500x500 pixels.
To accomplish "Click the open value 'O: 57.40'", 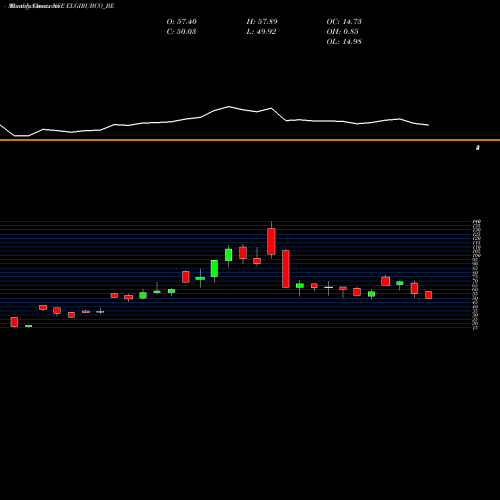I will [x=181, y=22].
